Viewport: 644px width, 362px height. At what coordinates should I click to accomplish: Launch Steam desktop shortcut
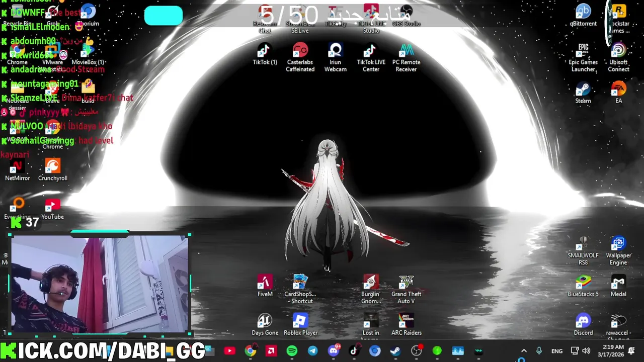pos(583,93)
